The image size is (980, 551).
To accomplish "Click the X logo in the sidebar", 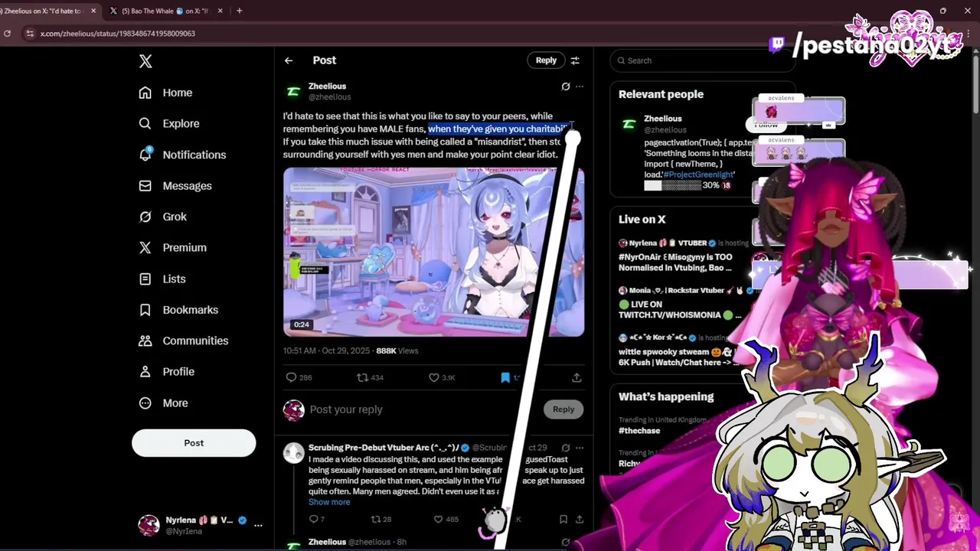I will (145, 61).
